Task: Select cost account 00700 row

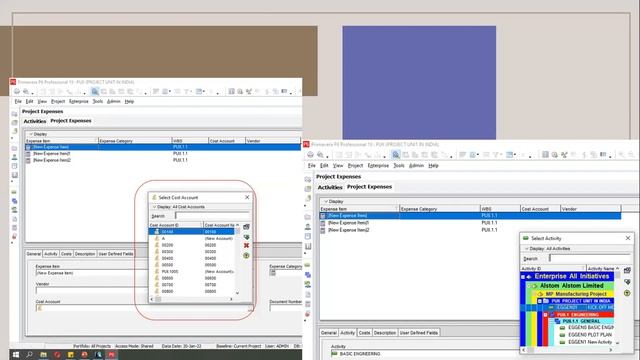Action: tap(192, 285)
